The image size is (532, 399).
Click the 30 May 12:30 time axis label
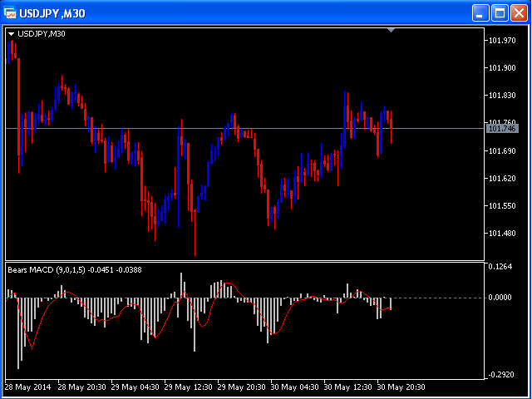(347, 387)
